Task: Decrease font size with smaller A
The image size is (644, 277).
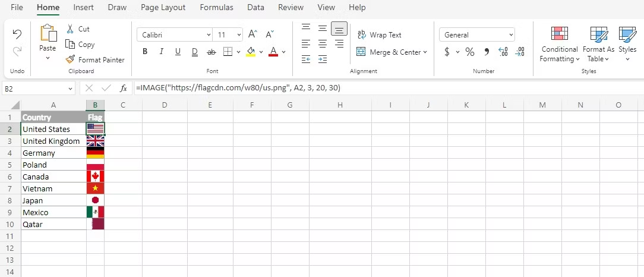Action: (270, 34)
